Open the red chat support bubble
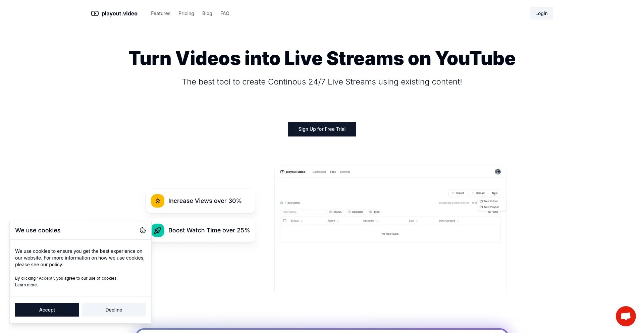This screenshot has width=644, height=333. [x=626, y=316]
